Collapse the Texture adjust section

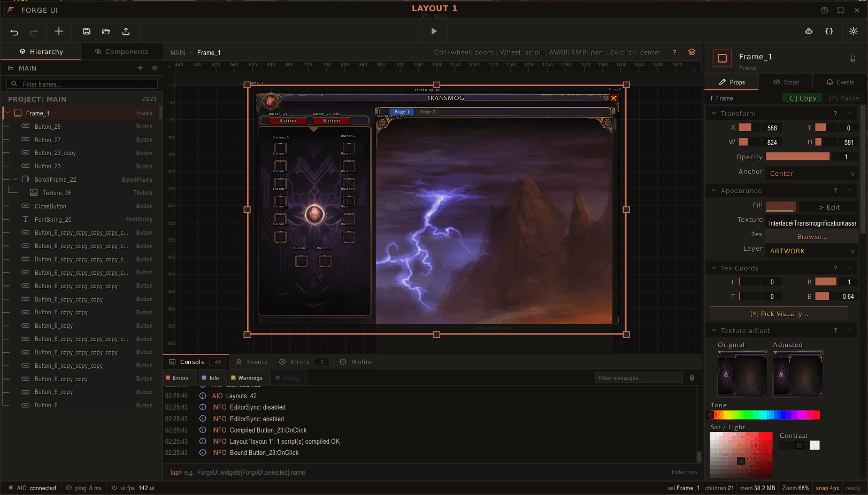pos(714,330)
